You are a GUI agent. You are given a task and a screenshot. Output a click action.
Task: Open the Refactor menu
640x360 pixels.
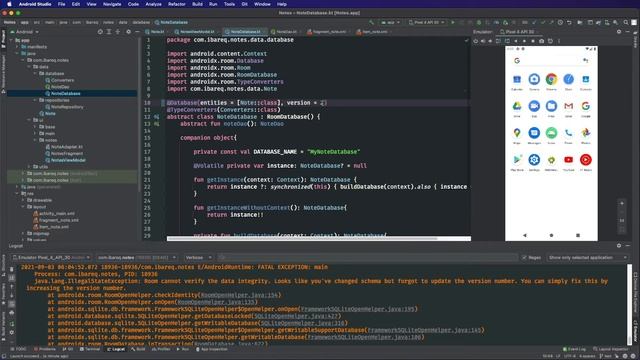point(177,4)
